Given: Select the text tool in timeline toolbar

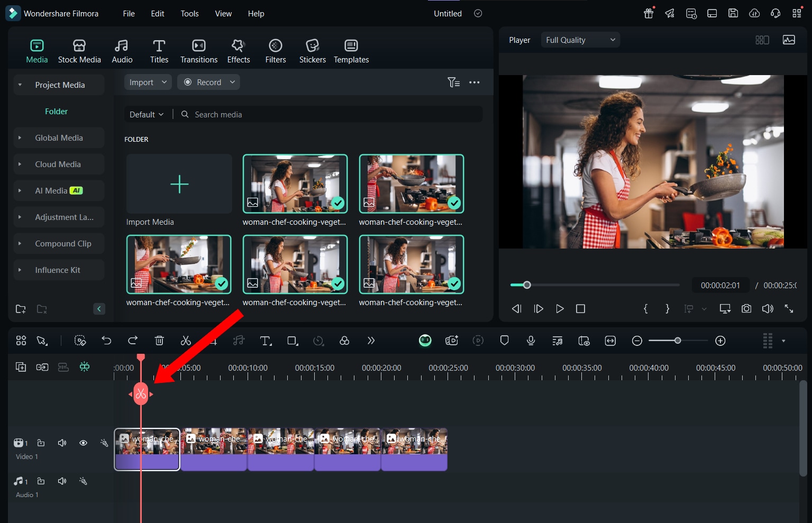Looking at the screenshot, I should click(x=266, y=341).
